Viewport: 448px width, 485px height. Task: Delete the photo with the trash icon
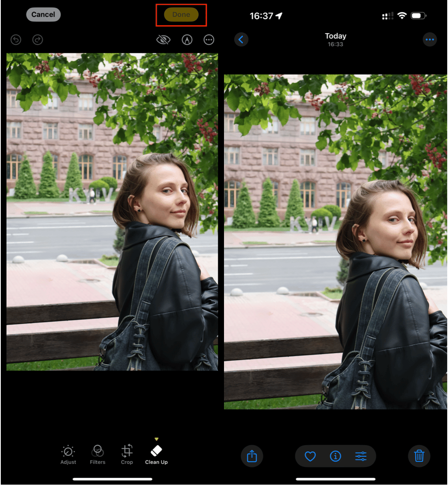[419, 456]
